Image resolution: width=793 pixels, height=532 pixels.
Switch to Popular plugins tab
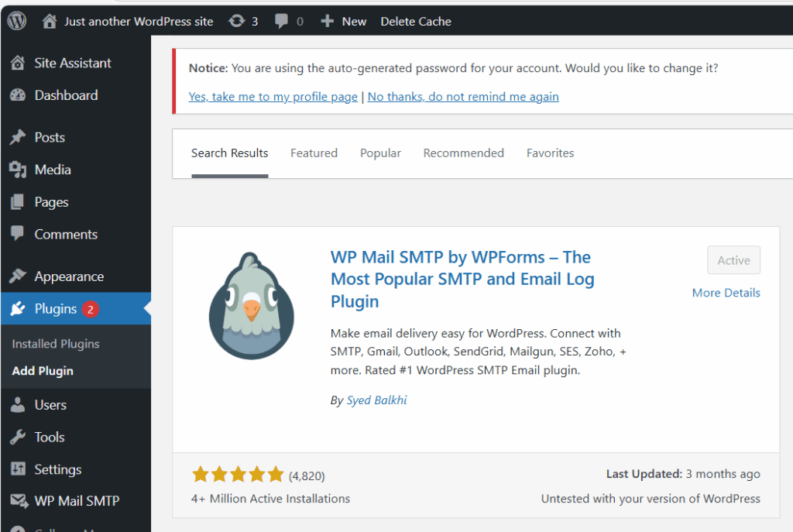[x=380, y=153]
